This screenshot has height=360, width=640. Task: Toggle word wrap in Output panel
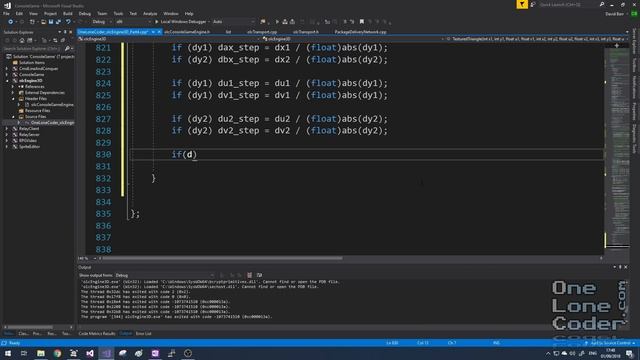[x=259, y=275]
